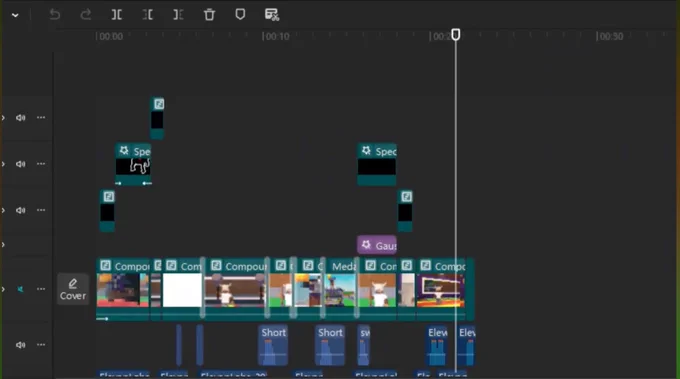The width and height of the screenshot is (680, 379).
Task: Select the sw audio clip
Action: (364, 345)
